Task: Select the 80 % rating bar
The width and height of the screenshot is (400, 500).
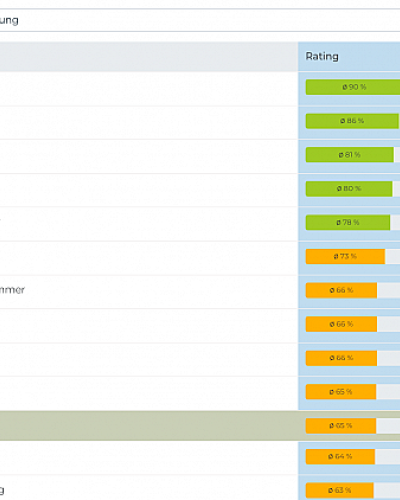Action: click(x=349, y=189)
